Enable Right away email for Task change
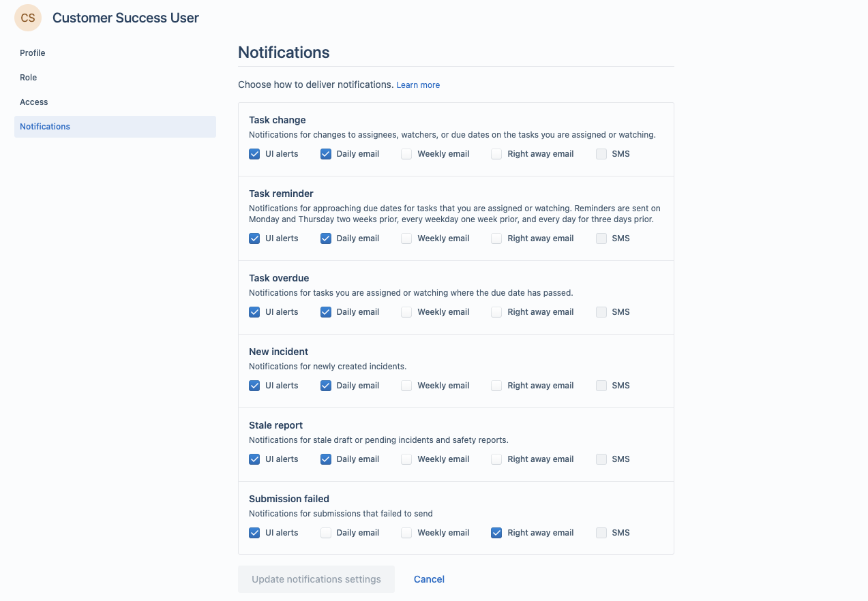868x601 pixels. coord(496,154)
